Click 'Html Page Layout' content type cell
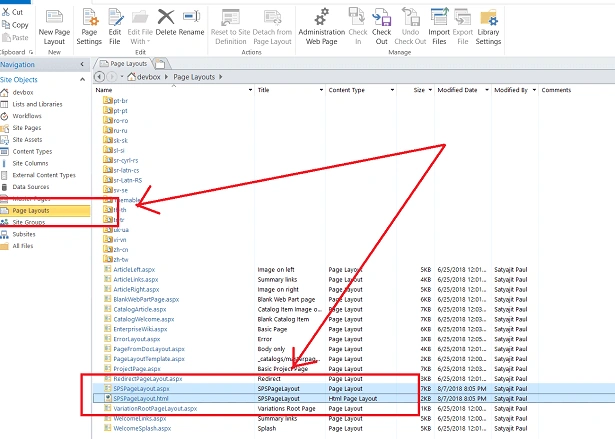Screen dimensions: 615x439 point(353,399)
